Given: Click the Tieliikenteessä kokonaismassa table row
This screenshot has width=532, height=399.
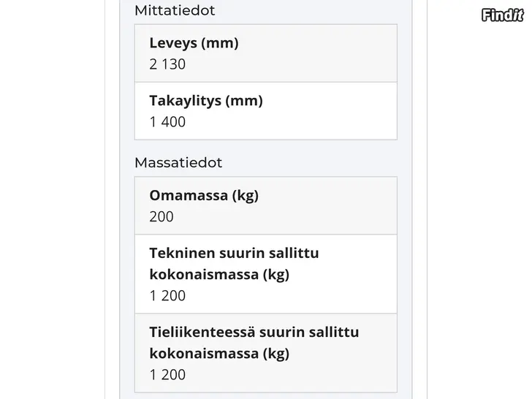Looking at the screenshot, I should pyautogui.click(x=266, y=353).
